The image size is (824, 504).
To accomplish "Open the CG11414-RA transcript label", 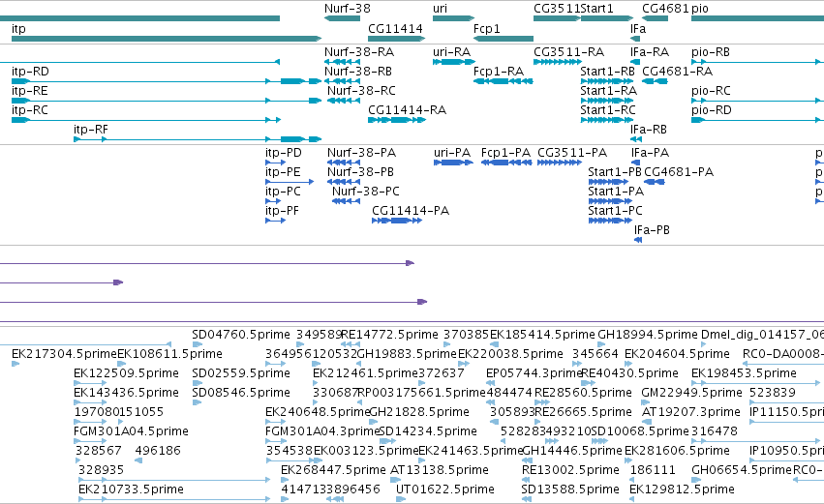I will [407, 110].
